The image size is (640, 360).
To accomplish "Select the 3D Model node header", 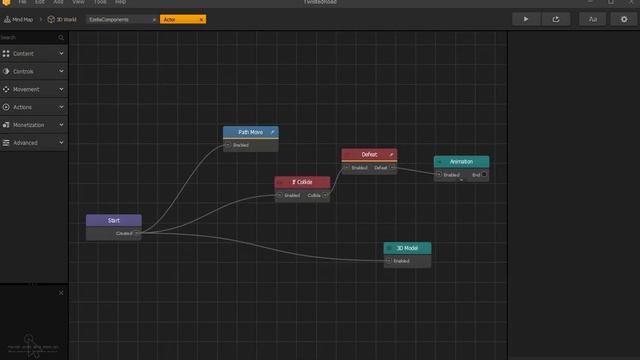I will point(407,248).
